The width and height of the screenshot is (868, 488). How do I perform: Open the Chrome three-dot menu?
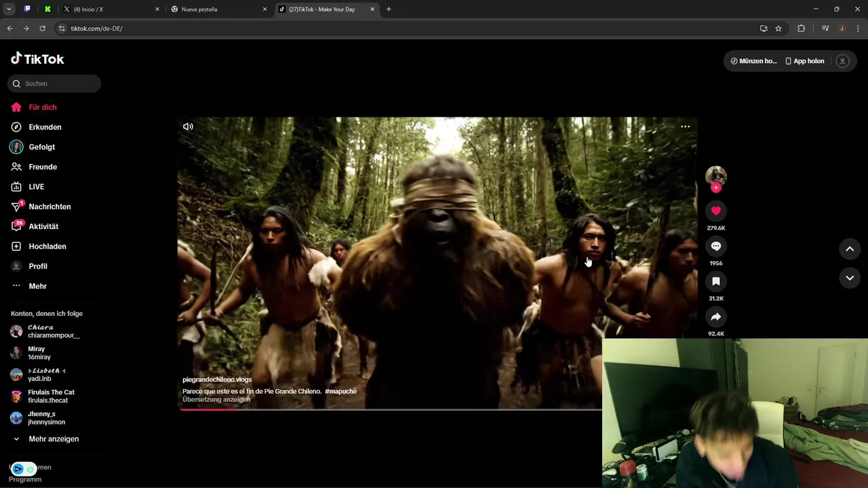(x=858, y=28)
